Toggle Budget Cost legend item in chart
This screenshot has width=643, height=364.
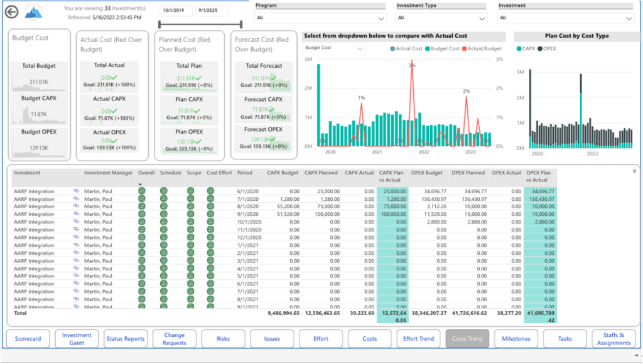tap(442, 48)
